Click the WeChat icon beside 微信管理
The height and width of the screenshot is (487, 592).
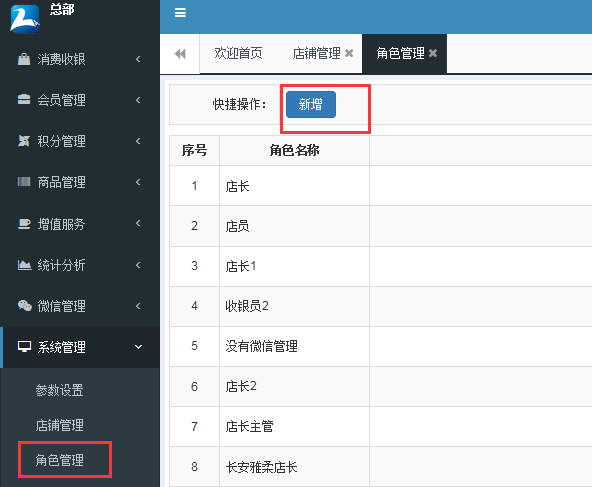(25, 306)
